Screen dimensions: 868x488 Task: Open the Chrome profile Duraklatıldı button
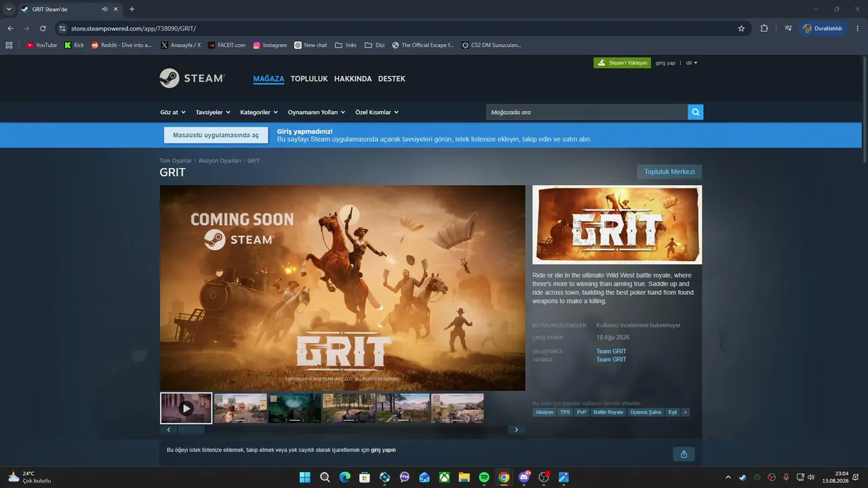click(823, 28)
